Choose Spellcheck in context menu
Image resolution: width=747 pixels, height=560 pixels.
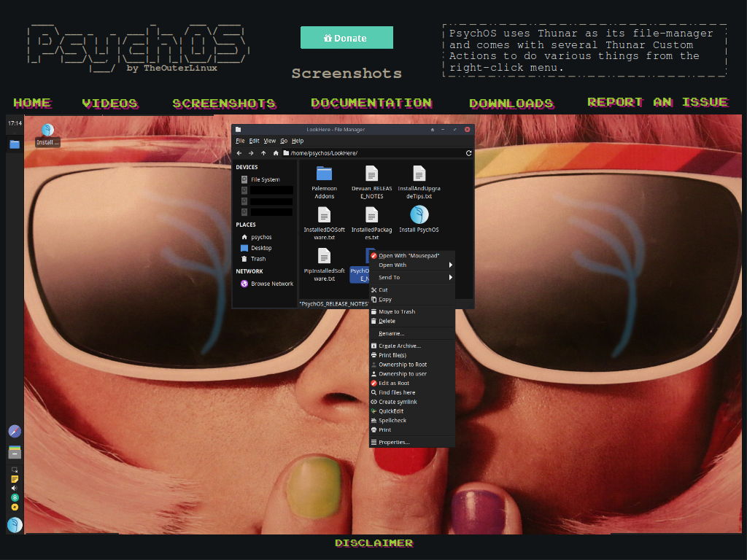pyautogui.click(x=412, y=421)
